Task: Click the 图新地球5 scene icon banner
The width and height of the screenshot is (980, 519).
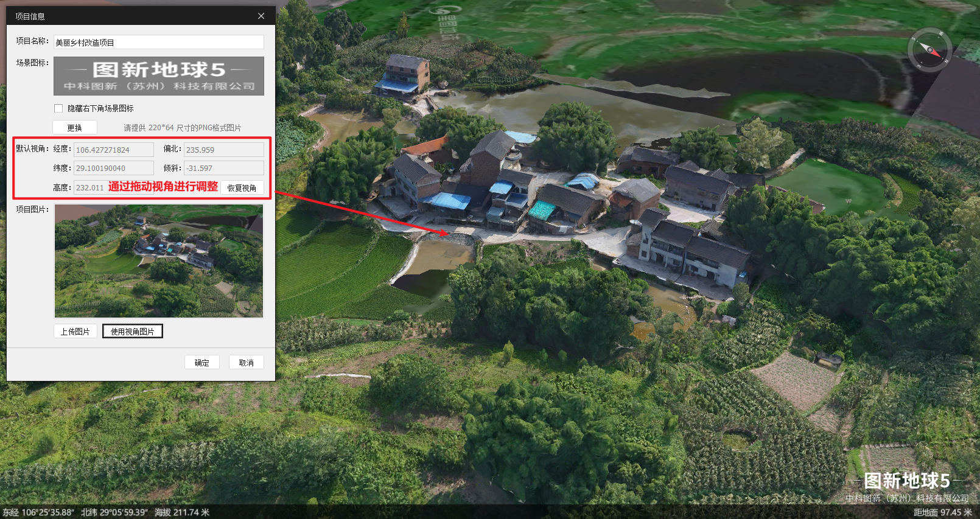Action: 159,76
